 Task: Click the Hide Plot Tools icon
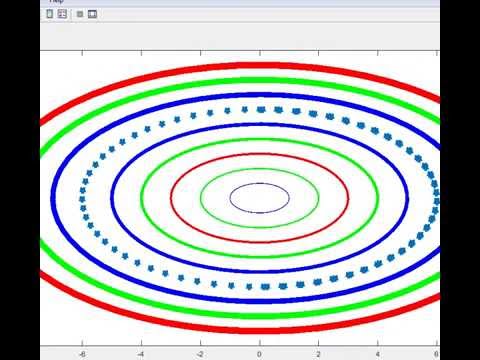(80, 14)
